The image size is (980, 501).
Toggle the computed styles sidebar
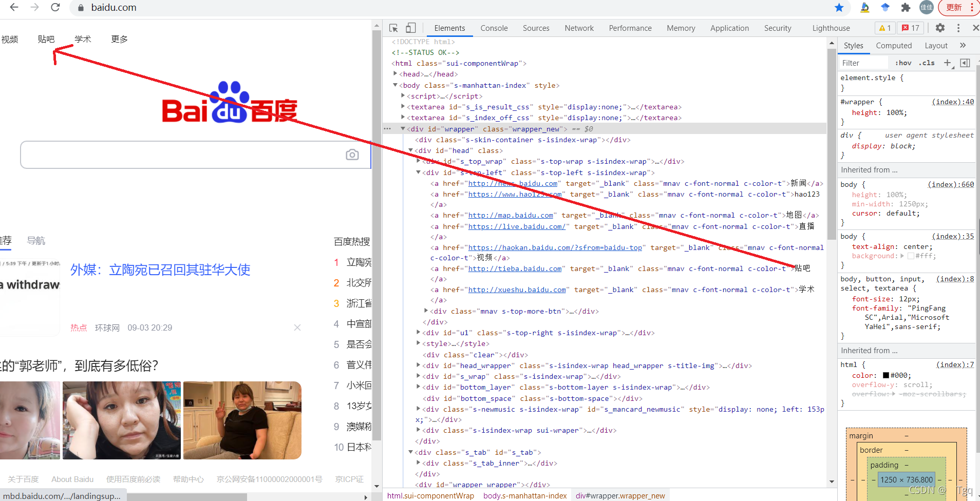[965, 63]
